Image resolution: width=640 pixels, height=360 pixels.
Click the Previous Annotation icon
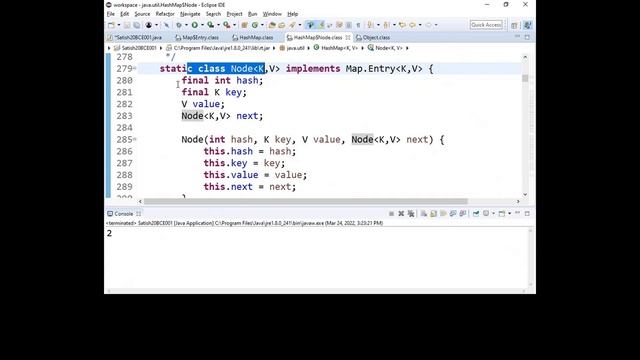coord(387,25)
